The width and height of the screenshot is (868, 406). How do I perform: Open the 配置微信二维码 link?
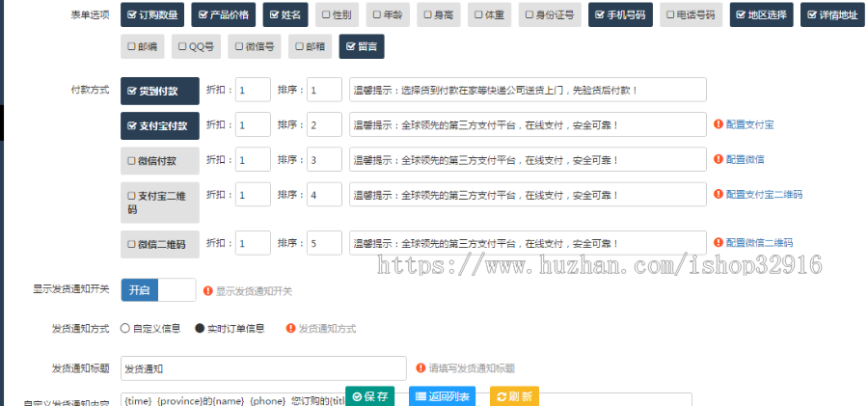[x=759, y=242]
